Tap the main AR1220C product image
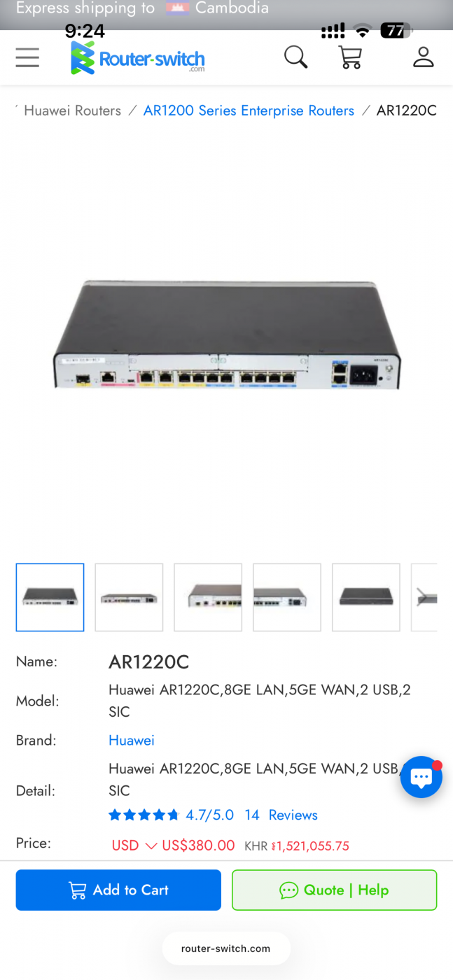453x980 pixels. point(226,335)
